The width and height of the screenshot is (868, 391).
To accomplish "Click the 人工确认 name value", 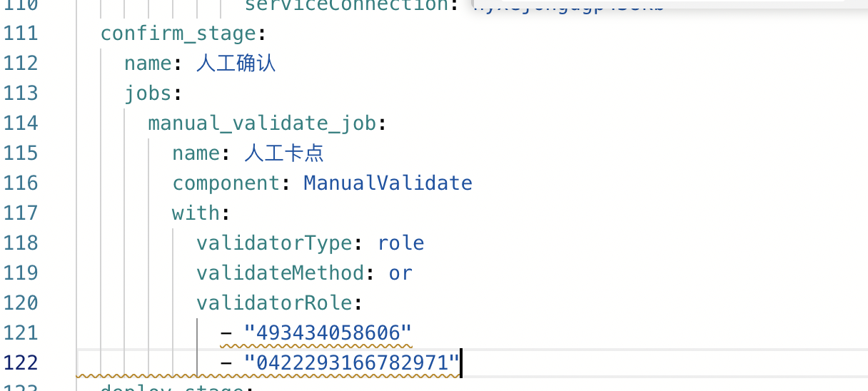I will coord(236,64).
